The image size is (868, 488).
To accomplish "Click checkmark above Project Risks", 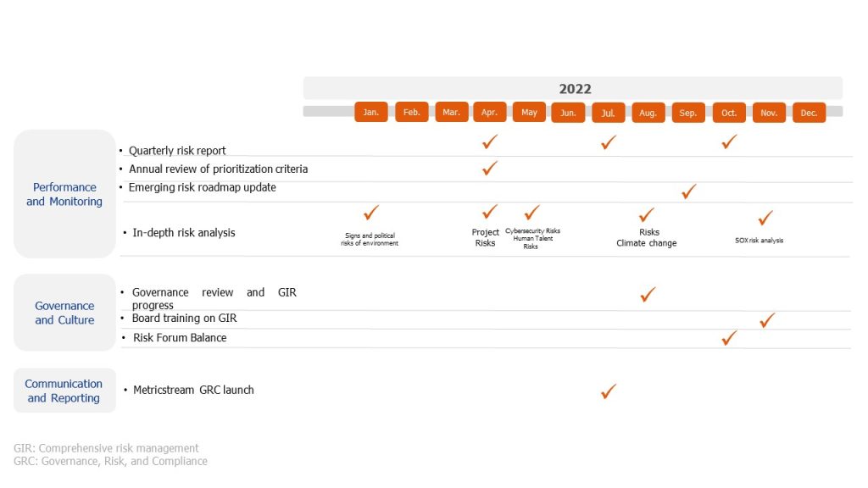I will click(490, 211).
